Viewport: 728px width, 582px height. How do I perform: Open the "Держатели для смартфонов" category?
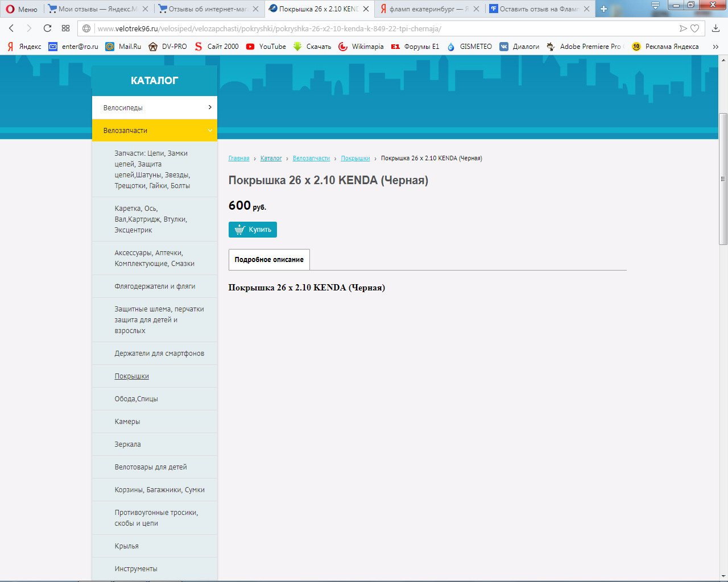(155, 354)
